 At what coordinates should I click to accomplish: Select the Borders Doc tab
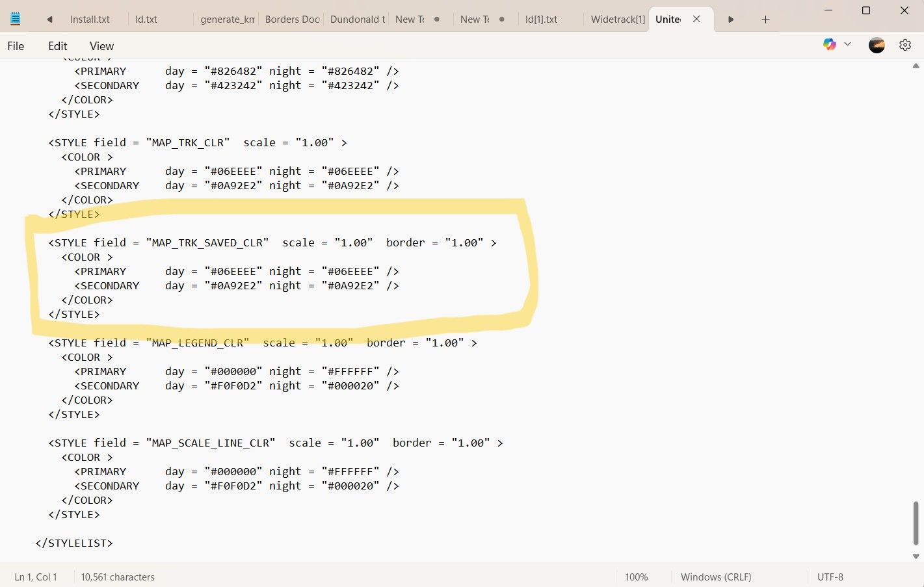(291, 20)
